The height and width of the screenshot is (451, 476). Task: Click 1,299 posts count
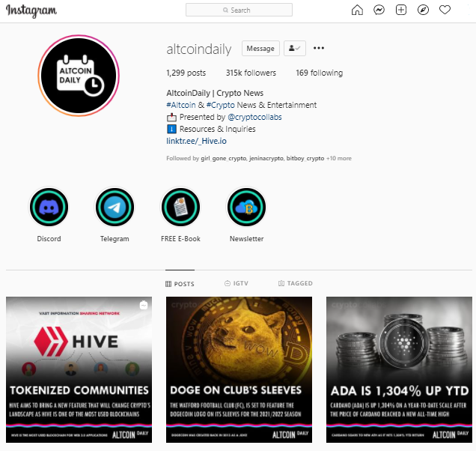point(186,73)
